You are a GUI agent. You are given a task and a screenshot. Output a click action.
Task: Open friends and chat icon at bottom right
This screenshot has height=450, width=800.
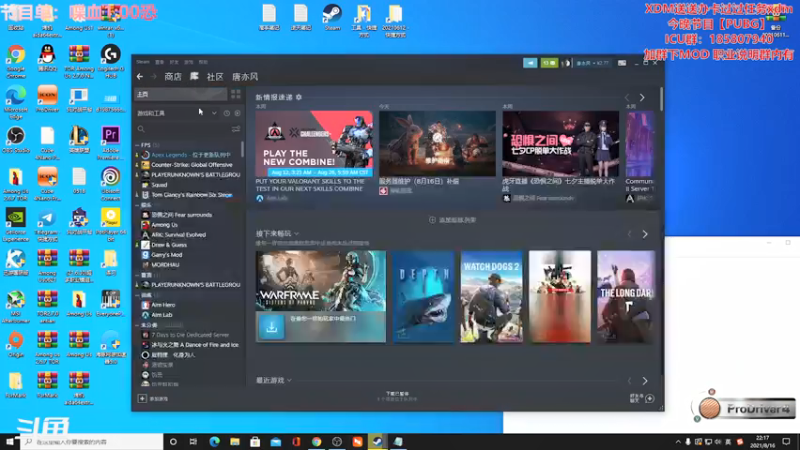pyautogui.click(x=649, y=398)
